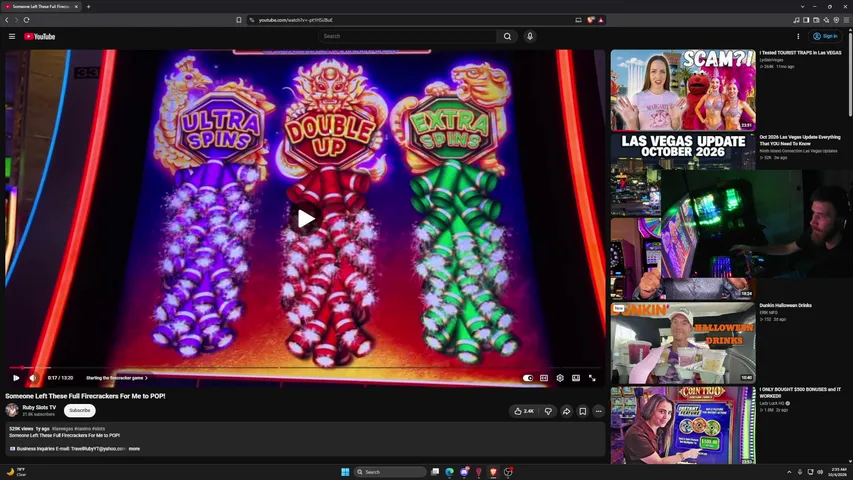Show hidden system tray icons
This screenshot has width=853, height=480.
(789, 472)
